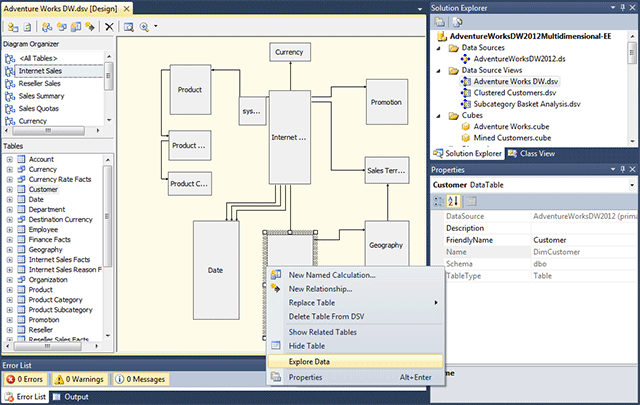Click the Zoom magnifier toolbar icon

tap(143, 25)
